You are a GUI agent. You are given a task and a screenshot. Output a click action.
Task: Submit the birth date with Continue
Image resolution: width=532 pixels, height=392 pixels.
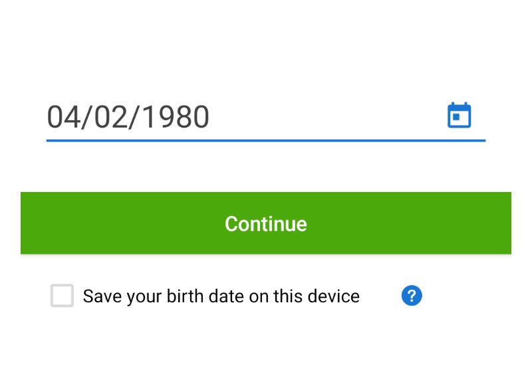[x=265, y=223]
